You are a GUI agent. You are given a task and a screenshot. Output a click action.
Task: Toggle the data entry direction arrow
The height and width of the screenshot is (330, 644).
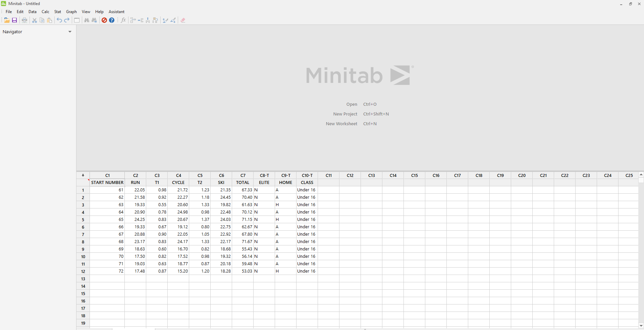83,175
